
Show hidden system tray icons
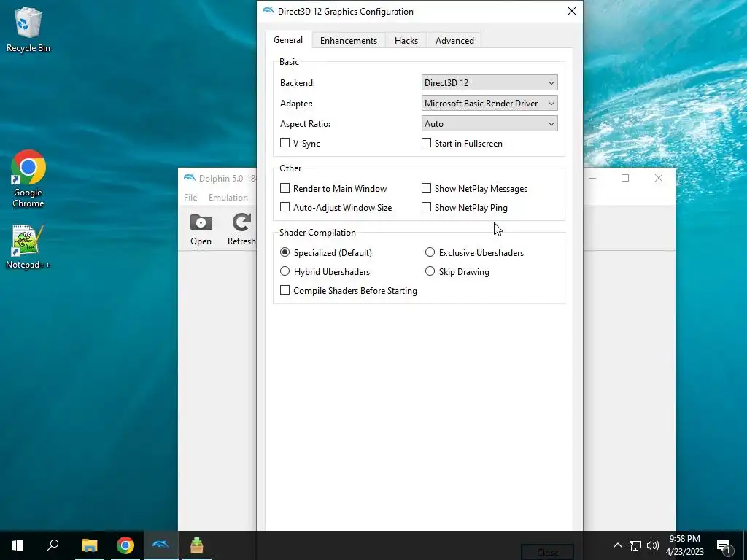(617, 545)
